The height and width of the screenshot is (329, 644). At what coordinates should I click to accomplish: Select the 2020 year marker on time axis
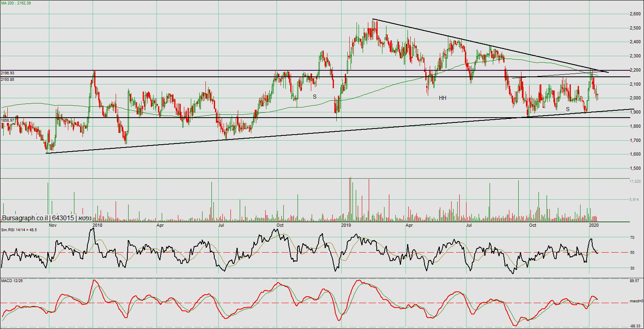(x=594, y=225)
